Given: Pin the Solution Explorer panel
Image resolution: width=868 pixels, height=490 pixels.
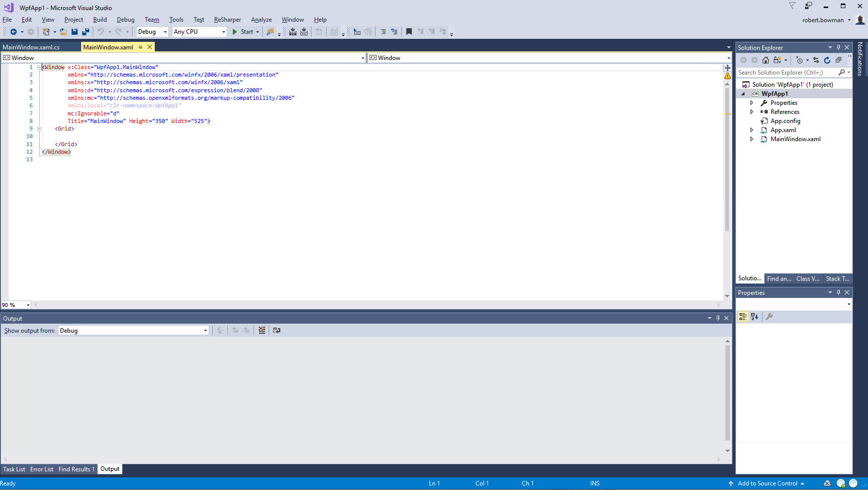Looking at the screenshot, I should tap(839, 47).
